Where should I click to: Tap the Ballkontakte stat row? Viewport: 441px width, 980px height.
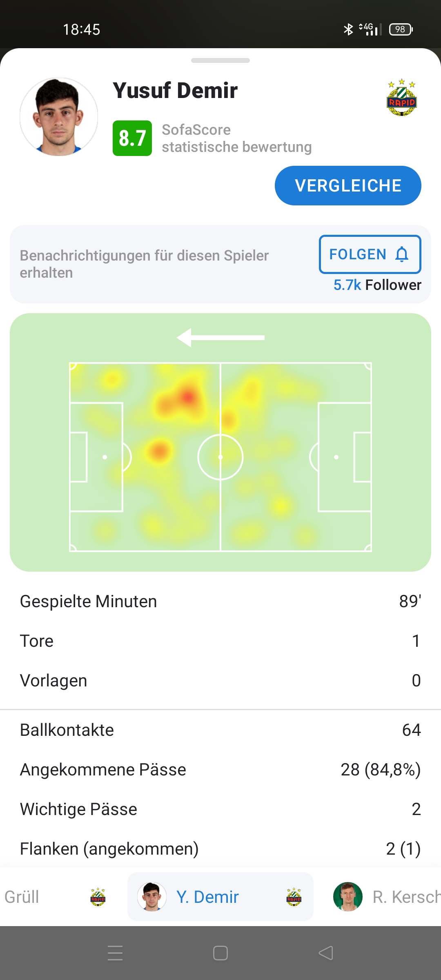(220, 730)
